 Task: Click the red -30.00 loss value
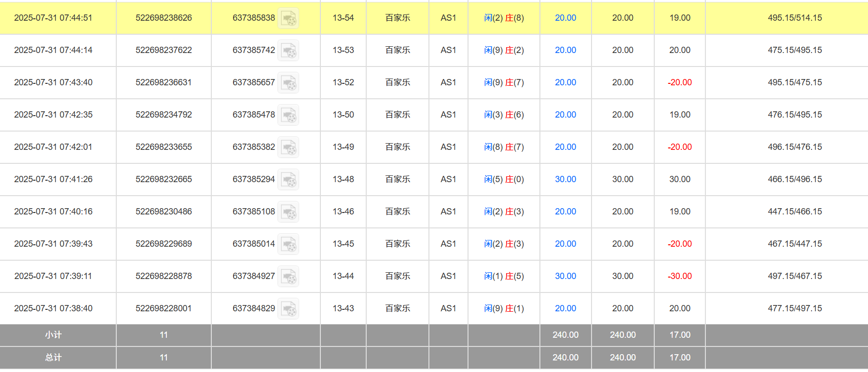coord(679,276)
